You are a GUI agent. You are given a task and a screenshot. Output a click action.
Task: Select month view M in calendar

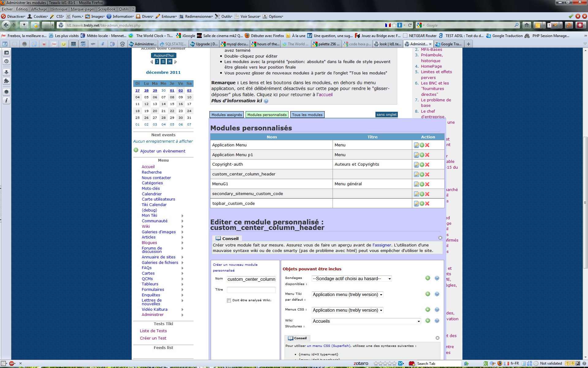pyautogui.click(x=170, y=62)
